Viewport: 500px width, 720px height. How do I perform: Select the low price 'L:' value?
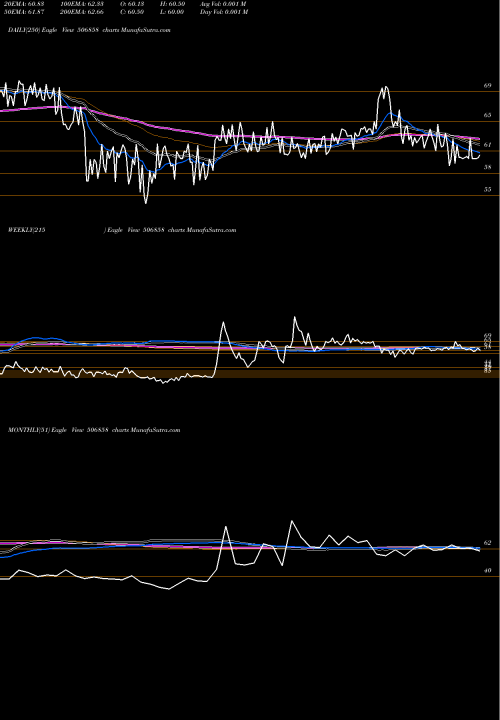[x=172, y=12]
